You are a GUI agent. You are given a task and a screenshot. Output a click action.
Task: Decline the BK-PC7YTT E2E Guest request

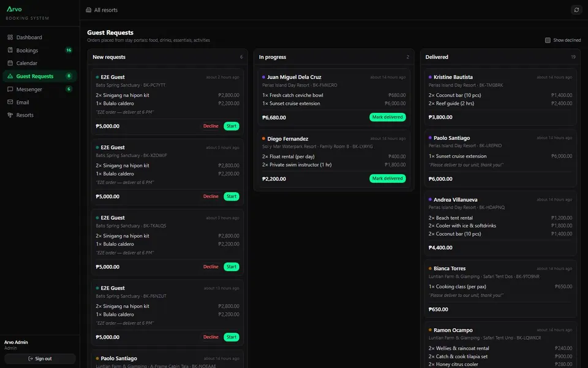click(211, 126)
